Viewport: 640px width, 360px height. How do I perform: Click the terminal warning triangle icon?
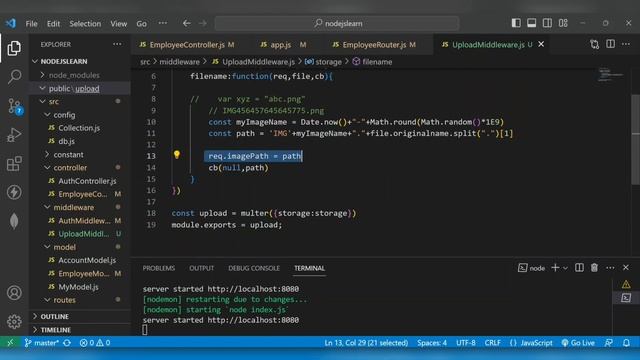point(626,284)
